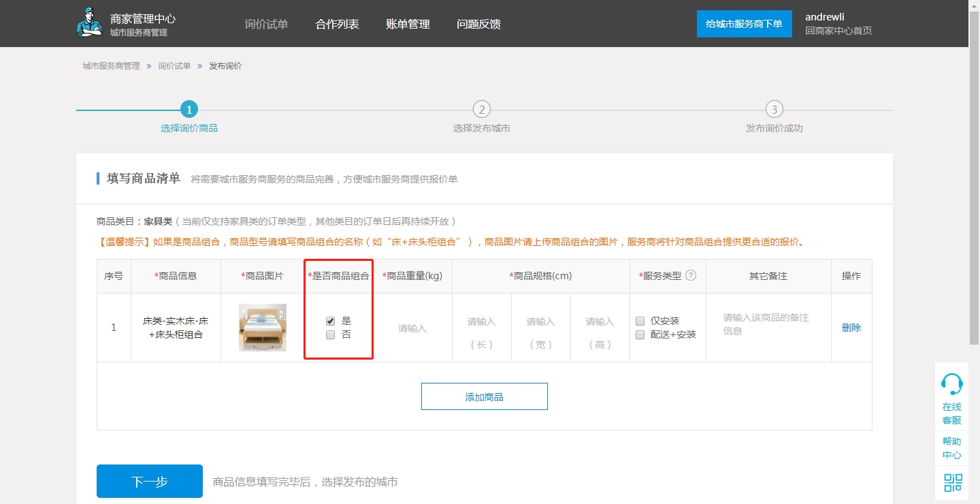Click step 1 circle in progress bar
Image resolution: width=980 pixels, height=504 pixels.
pos(189,109)
